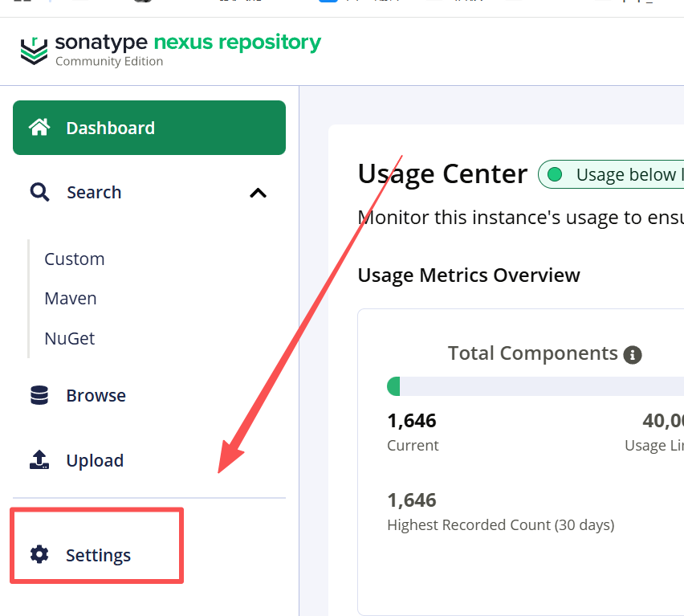Collapse the Search submenu chevron
684x616 pixels.
point(259,193)
